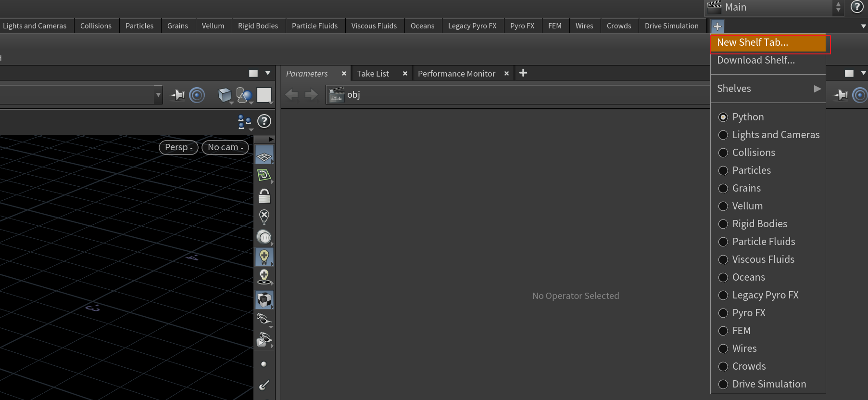Add a new pane tab with the plus
The image size is (868, 400).
[x=523, y=73]
